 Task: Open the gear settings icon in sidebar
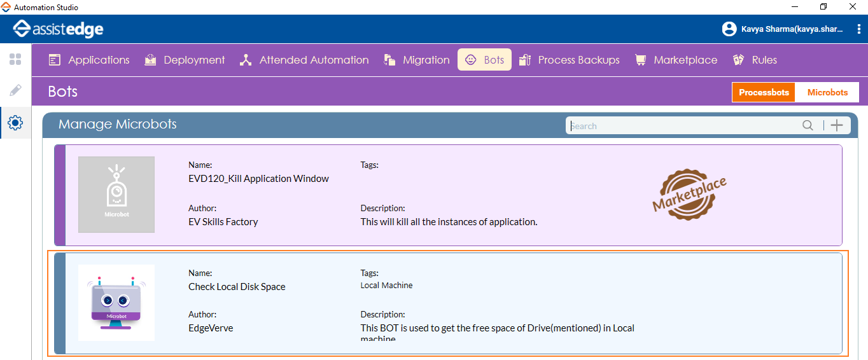[x=15, y=123]
